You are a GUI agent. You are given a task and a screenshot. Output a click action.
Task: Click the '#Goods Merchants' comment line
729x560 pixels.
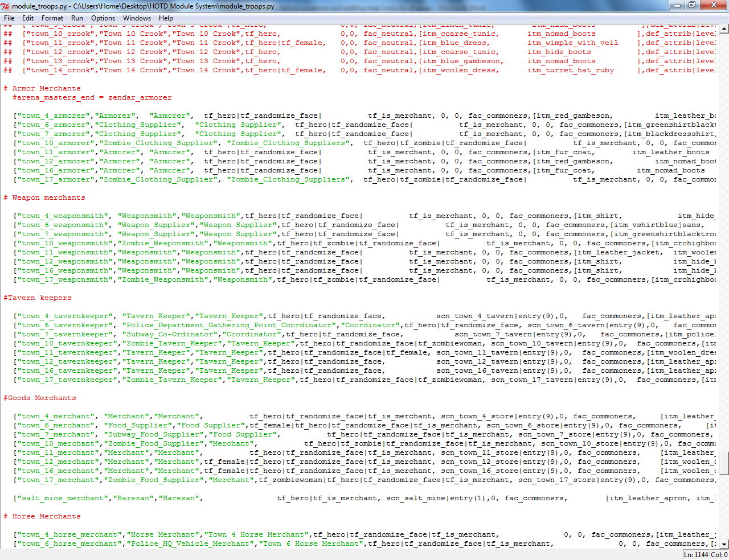[40, 398]
